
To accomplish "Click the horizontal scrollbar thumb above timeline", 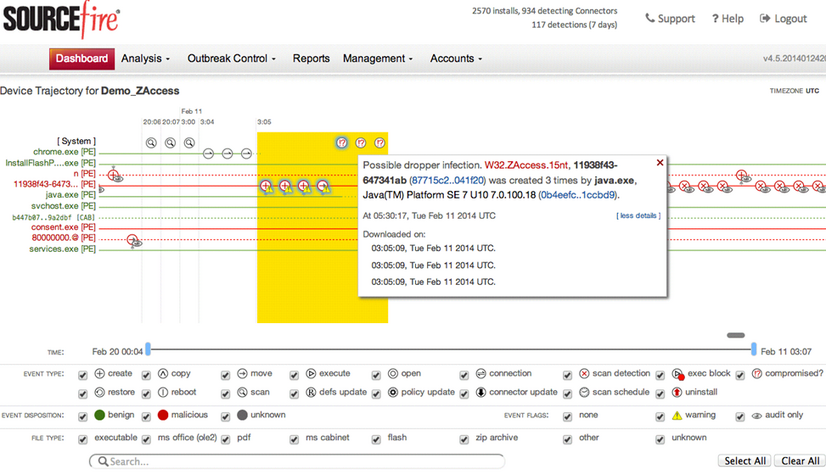I will 735,335.
